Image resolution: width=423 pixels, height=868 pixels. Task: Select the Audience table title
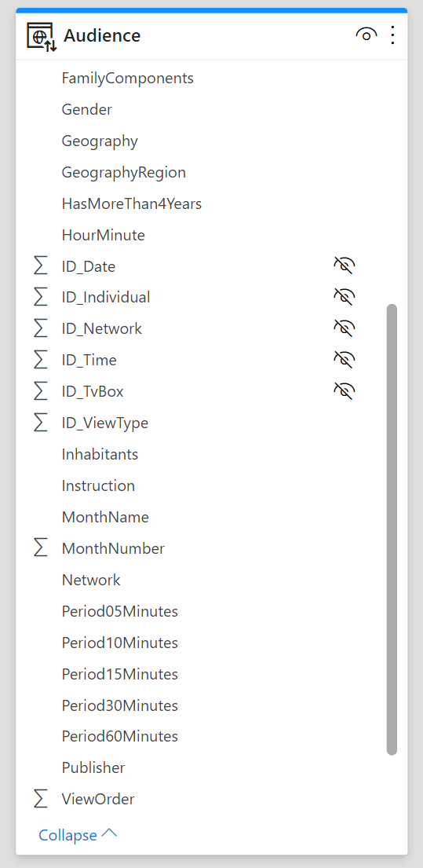(102, 35)
